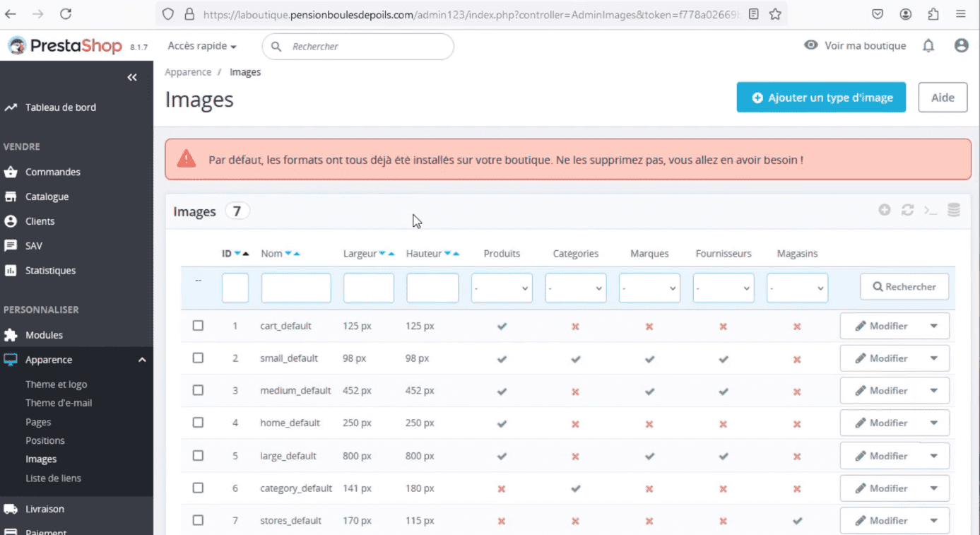Screen dimensions: 980x535
Task: Open Commandes in the sidebar menu
Action: click(53, 172)
